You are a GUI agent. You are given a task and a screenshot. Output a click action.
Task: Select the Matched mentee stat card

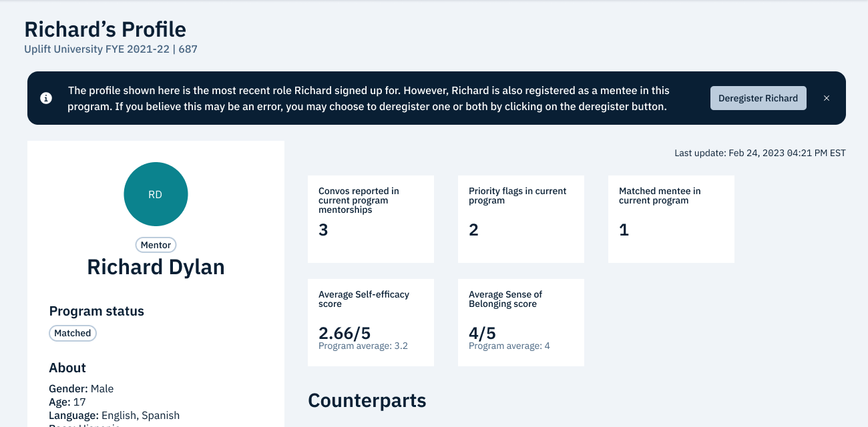[671, 219]
